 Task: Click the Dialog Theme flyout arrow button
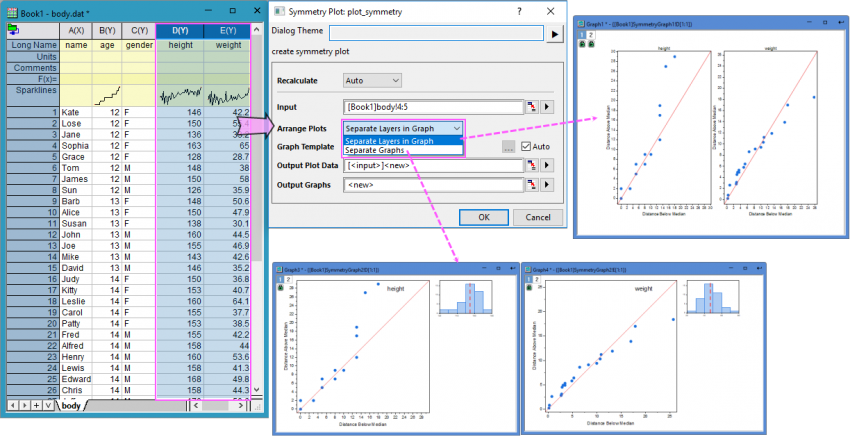tap(556, 33)
